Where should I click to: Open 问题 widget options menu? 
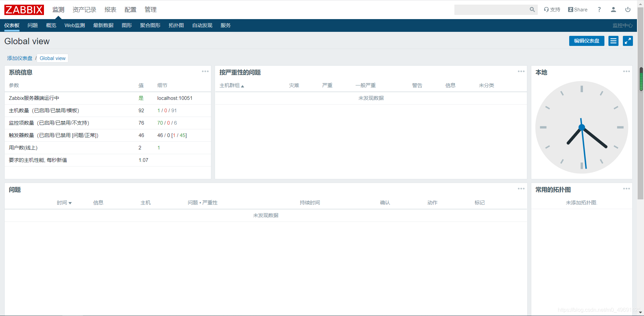tap(521, 189)
